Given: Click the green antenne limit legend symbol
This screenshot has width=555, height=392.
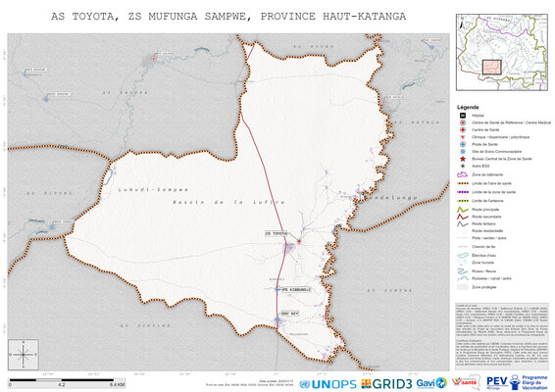Looking at the screenshot, I should [463, 201].
